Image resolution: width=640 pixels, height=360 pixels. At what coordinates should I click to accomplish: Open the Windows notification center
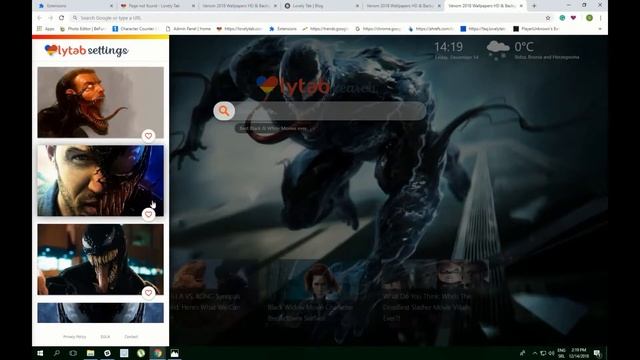[x=597, y=353]
